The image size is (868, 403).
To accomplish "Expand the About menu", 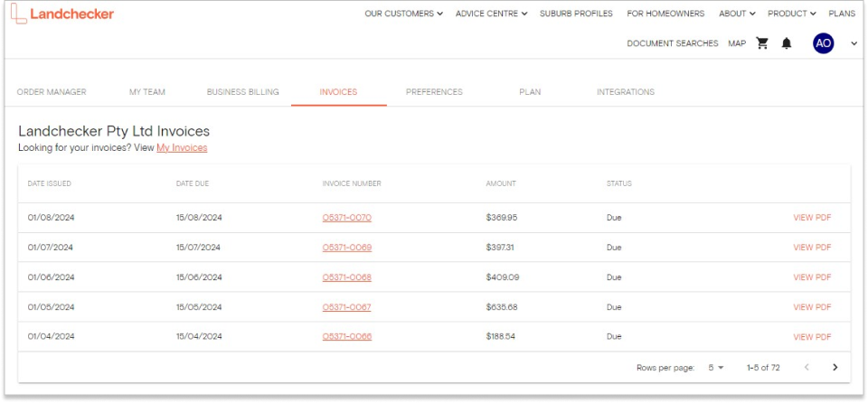I will [737, 14].
